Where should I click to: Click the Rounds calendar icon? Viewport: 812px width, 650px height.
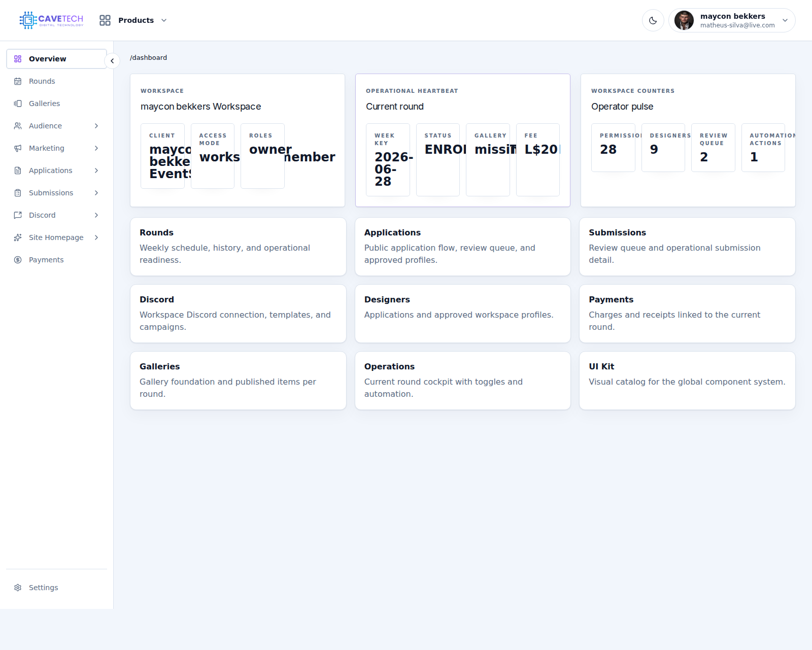click(x=18, y=81)
